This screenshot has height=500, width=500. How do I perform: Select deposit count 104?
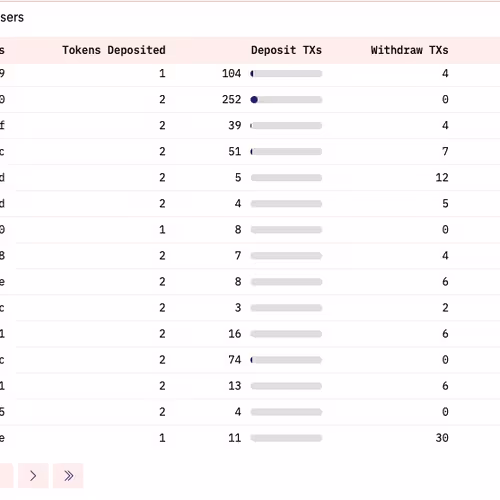point(231,73)
